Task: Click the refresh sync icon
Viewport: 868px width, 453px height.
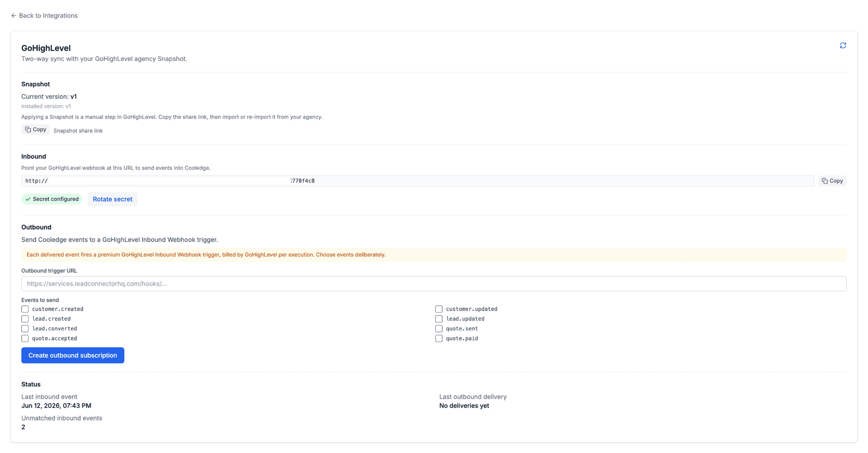Action: coord(843,46)
